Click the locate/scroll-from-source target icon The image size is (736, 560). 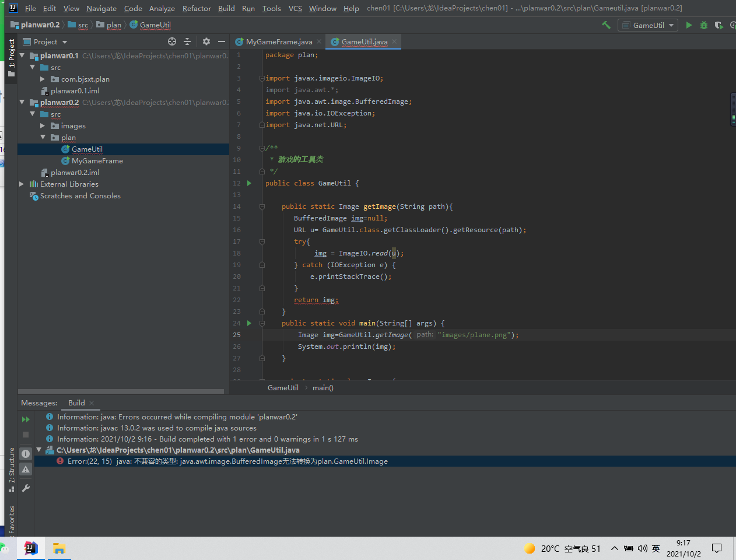pos(172,41)
